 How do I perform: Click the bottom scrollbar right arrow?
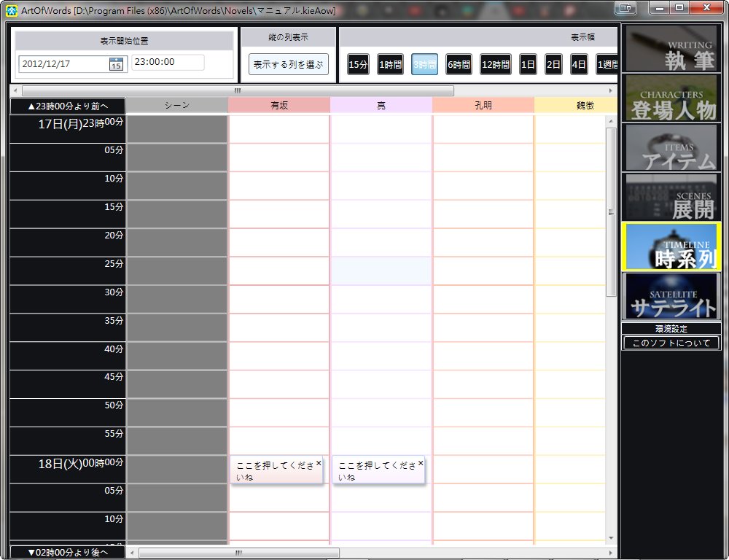tap(611, 553)
